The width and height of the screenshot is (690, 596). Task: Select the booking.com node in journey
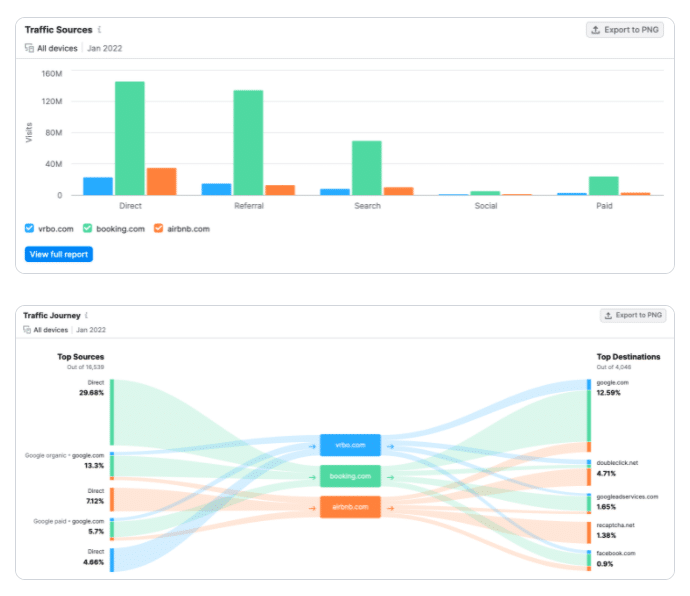click(x=350, y=476)
